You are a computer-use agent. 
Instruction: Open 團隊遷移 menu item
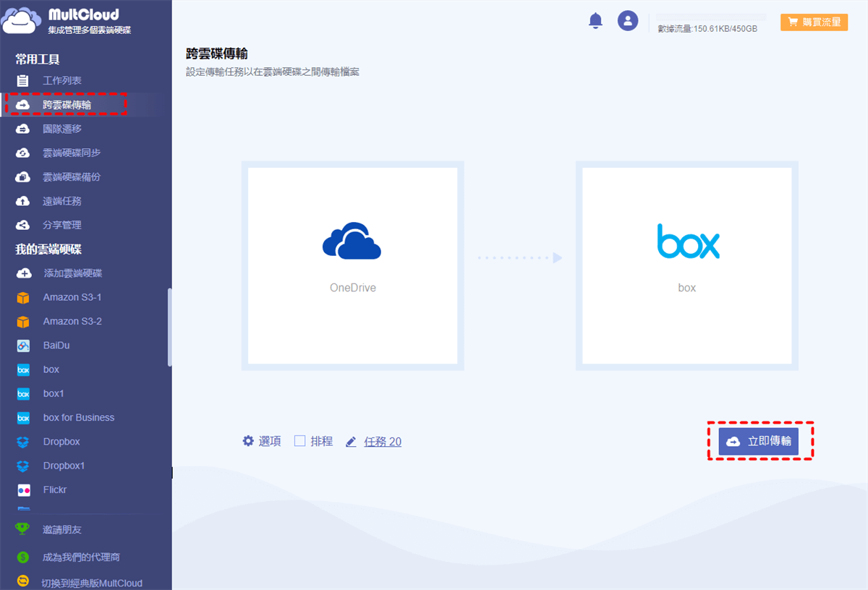(x=62, y=129)
